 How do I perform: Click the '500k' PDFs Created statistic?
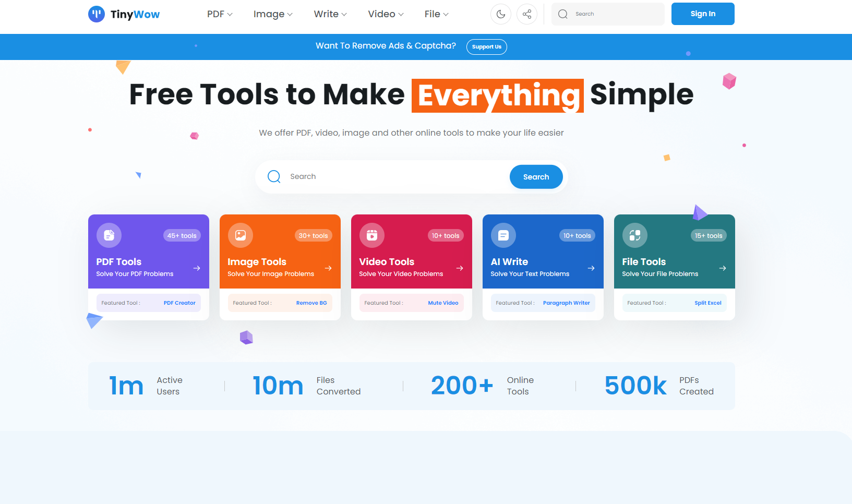635,386
